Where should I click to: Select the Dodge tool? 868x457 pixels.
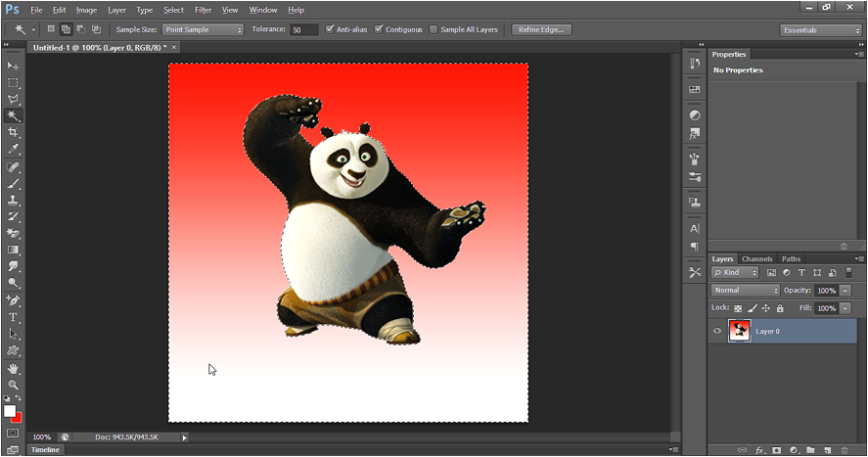click(x=13, y=283)
